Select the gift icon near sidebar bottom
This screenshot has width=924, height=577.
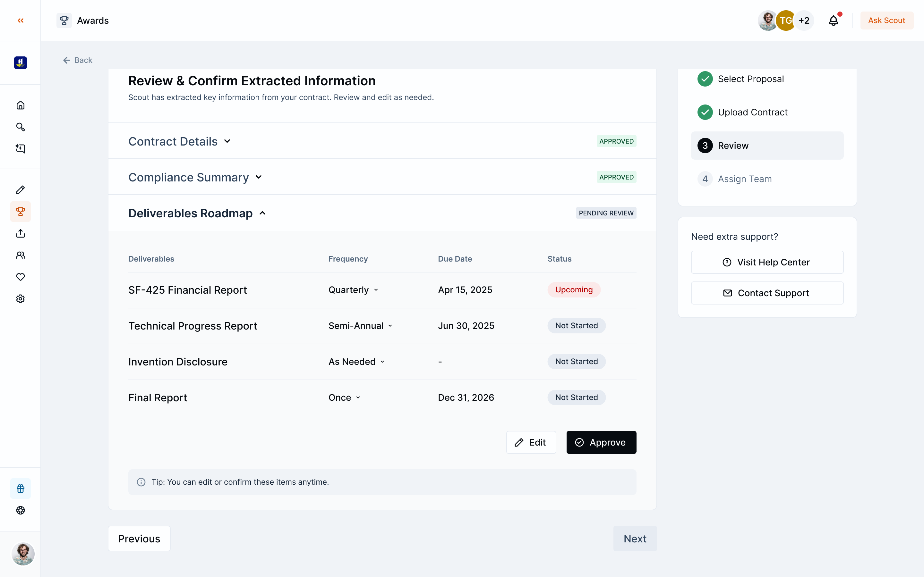click(x=21, y=489)
